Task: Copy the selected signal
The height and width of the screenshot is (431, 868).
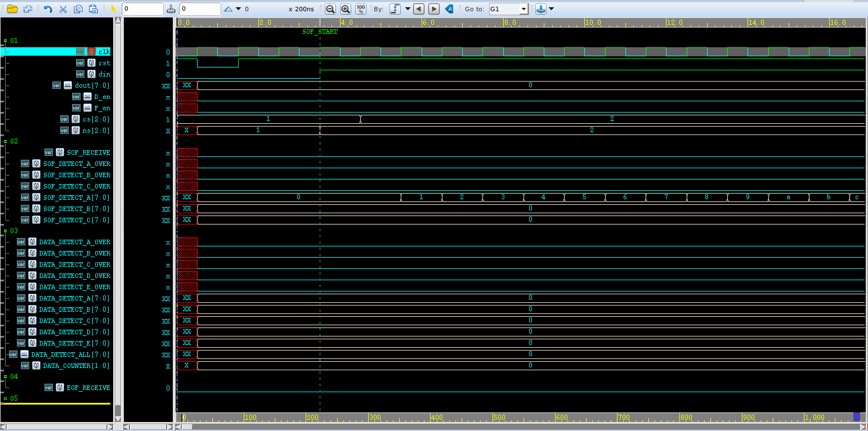Action: pyautogui.click(x=78, y=9)
